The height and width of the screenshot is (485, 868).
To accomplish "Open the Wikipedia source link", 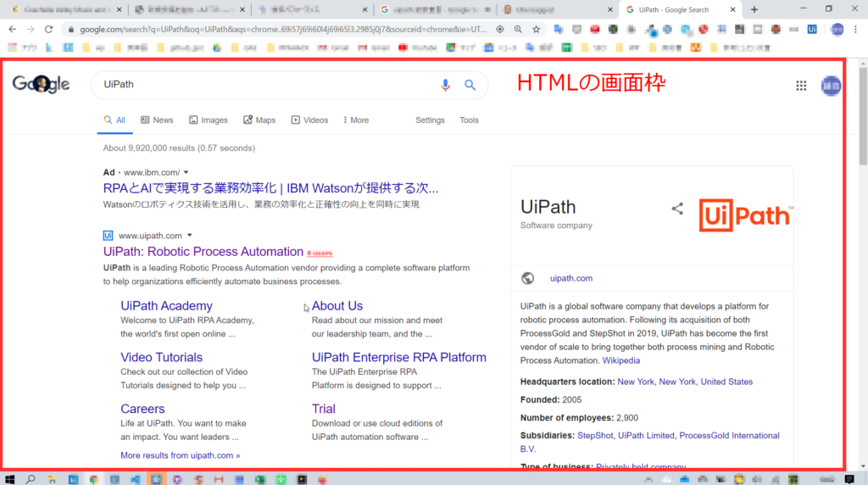I will click(621, 360).
